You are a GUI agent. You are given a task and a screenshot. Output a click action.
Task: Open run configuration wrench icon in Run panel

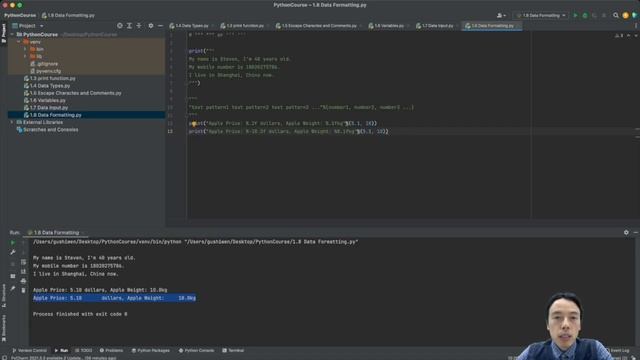pyautogui.click(x=13, y=252)
